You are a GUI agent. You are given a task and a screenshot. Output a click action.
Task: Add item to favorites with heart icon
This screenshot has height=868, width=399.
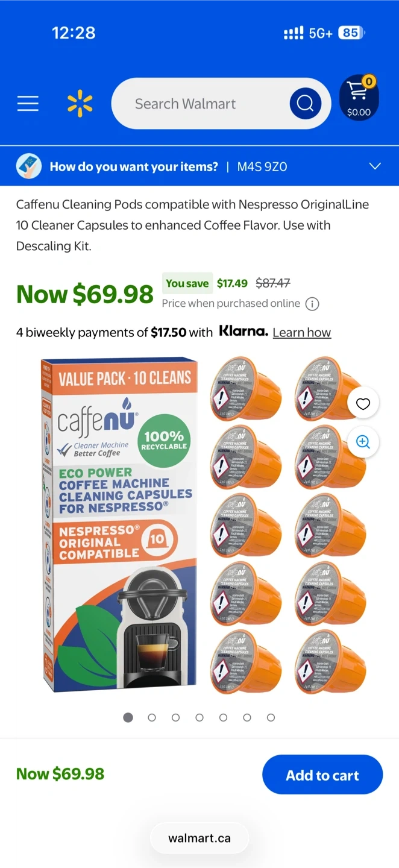363,404
